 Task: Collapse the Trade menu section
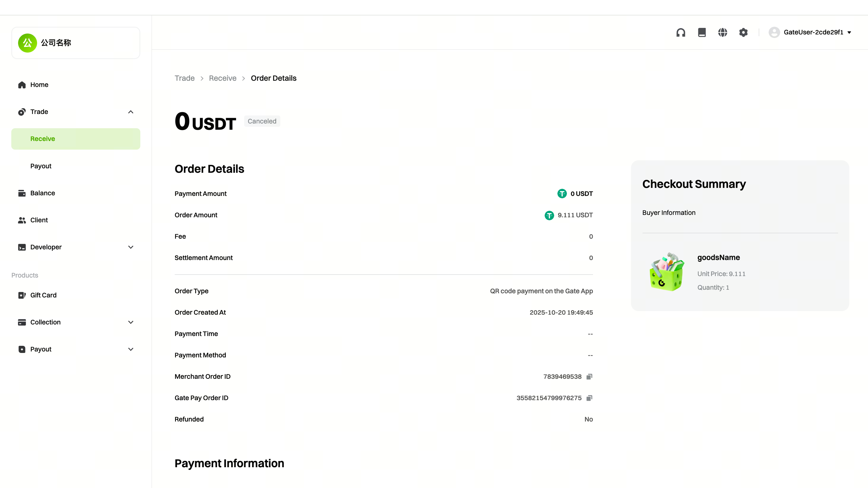pos(131,112)
